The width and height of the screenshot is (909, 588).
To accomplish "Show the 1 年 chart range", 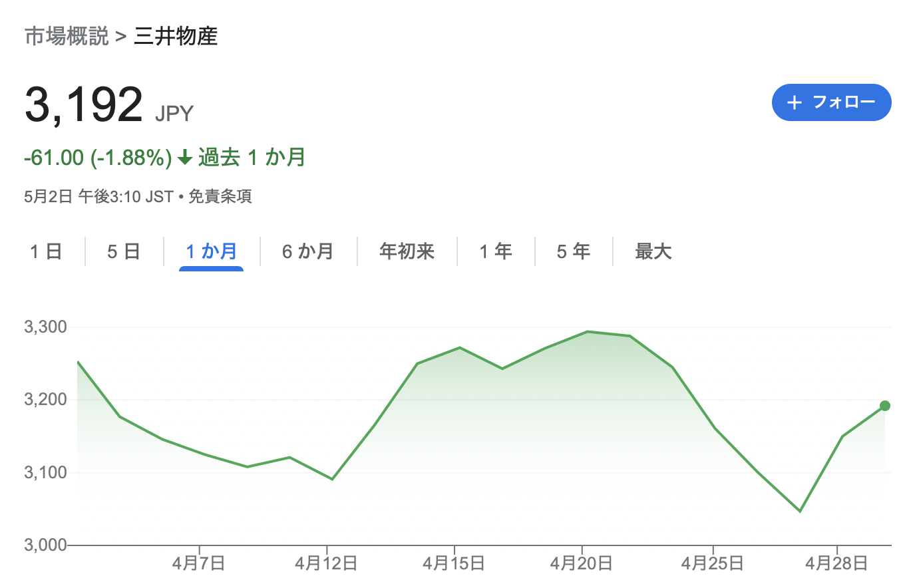I will point(496,251).
